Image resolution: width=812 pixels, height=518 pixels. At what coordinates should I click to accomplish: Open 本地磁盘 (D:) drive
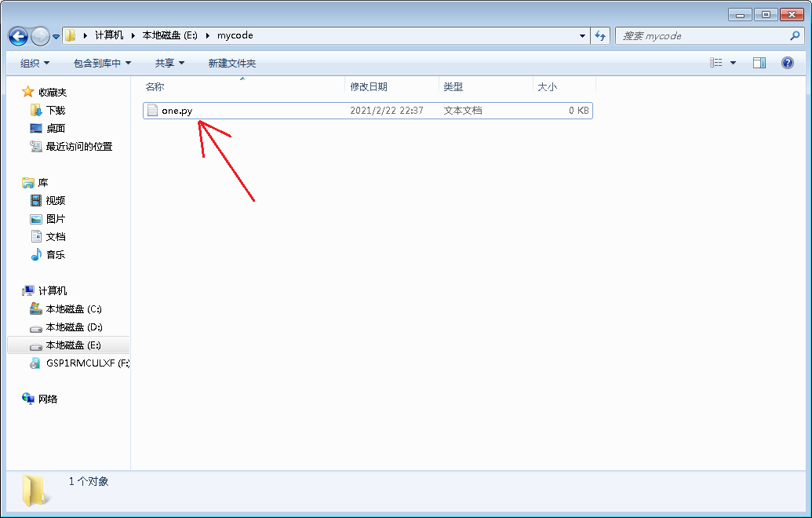74,327
